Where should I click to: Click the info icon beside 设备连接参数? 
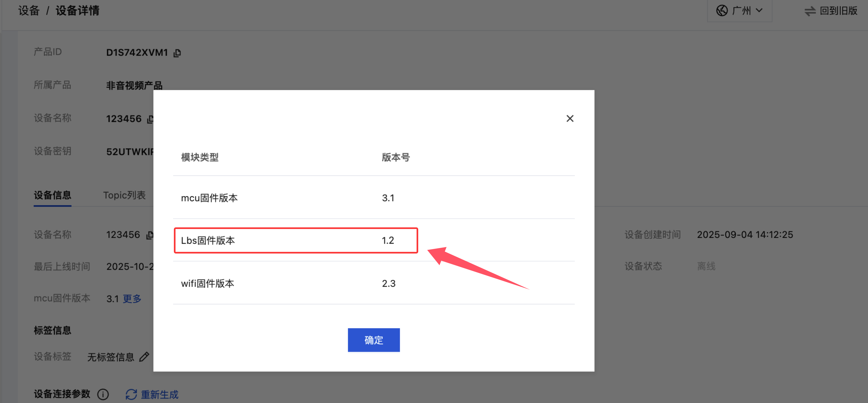103,394
